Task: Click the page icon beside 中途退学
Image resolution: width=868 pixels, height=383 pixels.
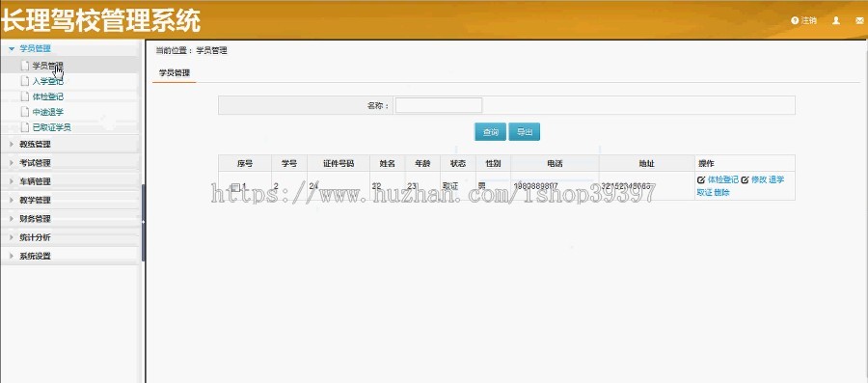Action: (24, 112)
